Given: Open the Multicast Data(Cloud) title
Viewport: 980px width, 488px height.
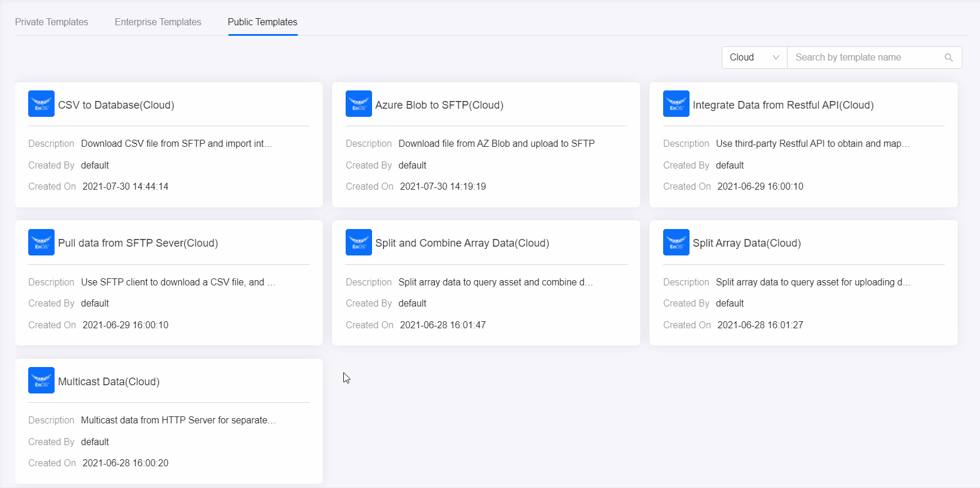Looking at the screenshot, I should tap(109, 382).
